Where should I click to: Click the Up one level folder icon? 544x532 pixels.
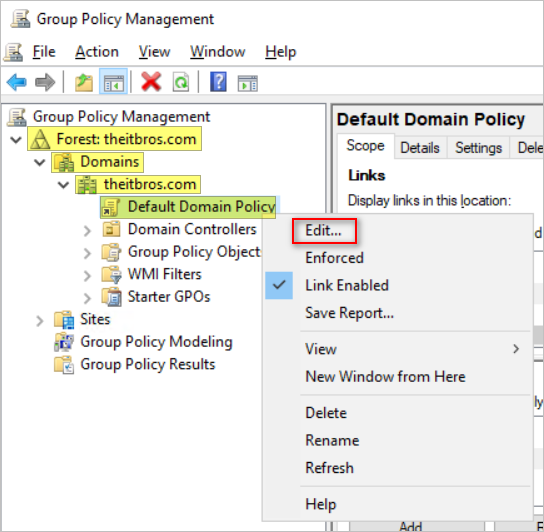tap(84, 82)
